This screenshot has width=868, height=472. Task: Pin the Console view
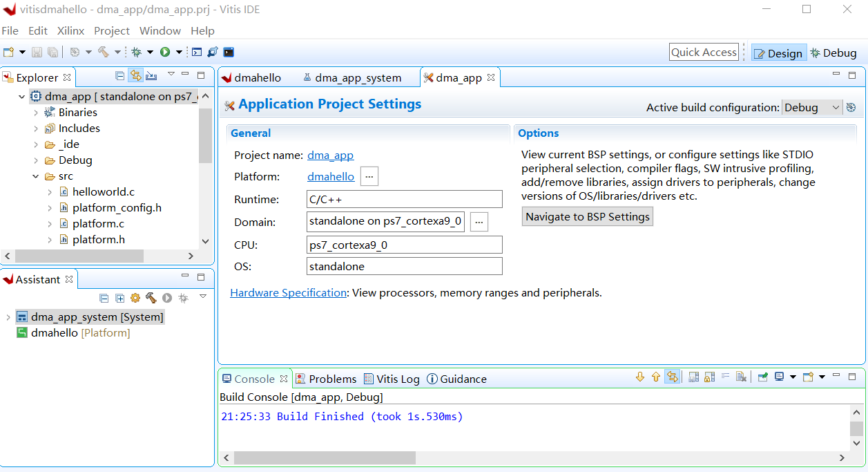[x=764, y=377]
